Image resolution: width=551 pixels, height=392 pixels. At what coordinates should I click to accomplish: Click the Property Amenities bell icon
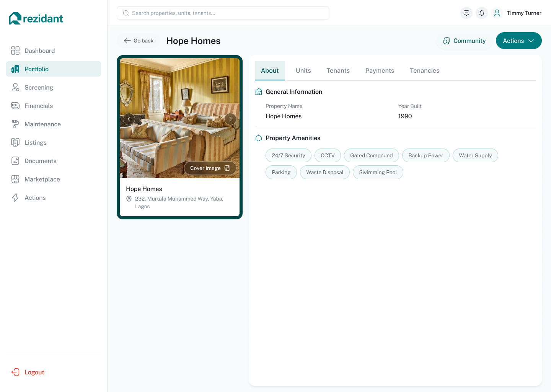[259, 138]
